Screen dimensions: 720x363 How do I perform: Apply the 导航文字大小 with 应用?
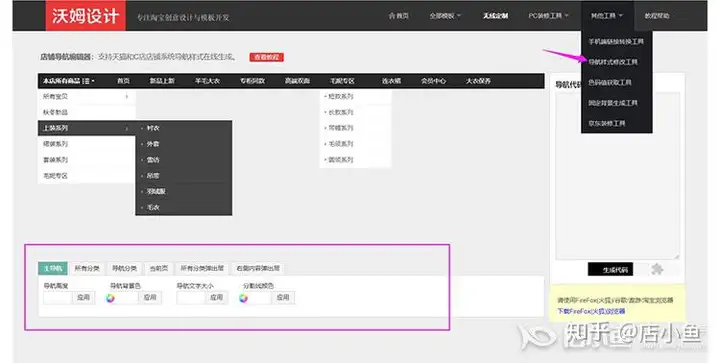point(217,297)
